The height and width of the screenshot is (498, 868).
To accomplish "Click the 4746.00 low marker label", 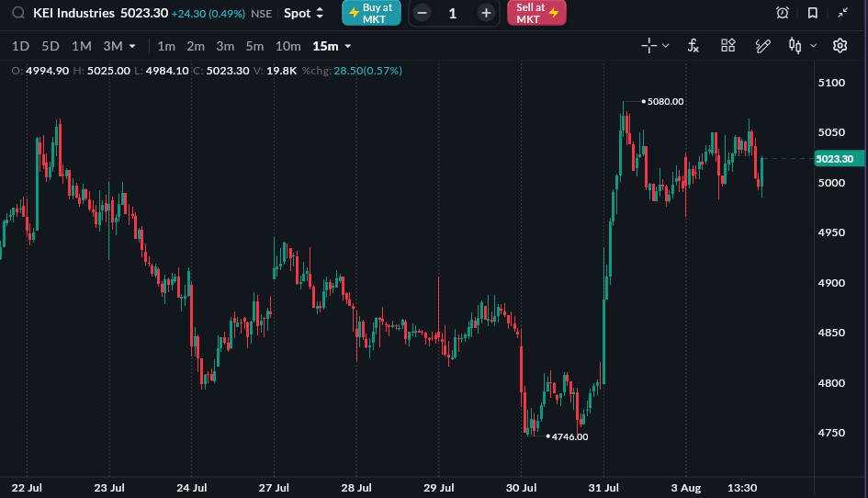I will point(569,436).
